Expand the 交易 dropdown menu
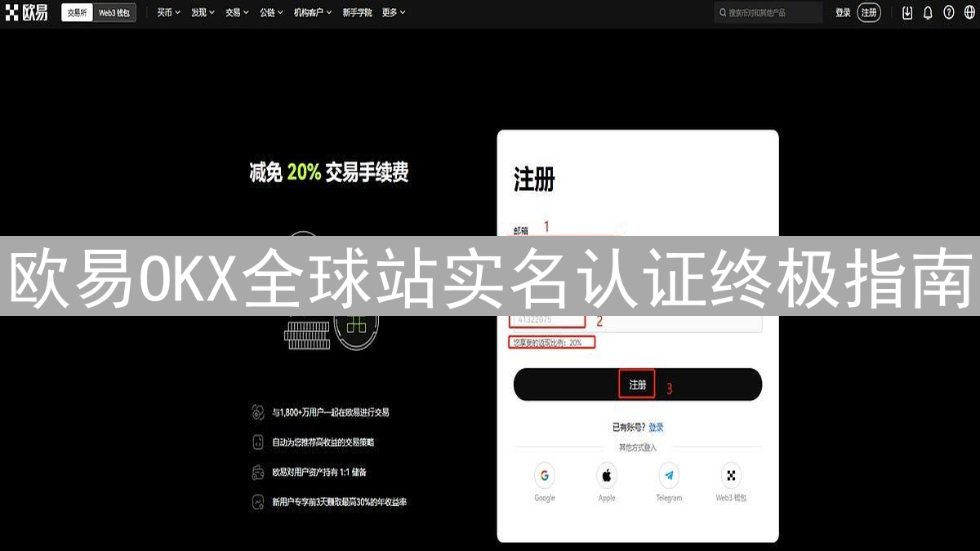Image resolution: width=980 pixels, height=551 pixels. [x=237, y=12]
